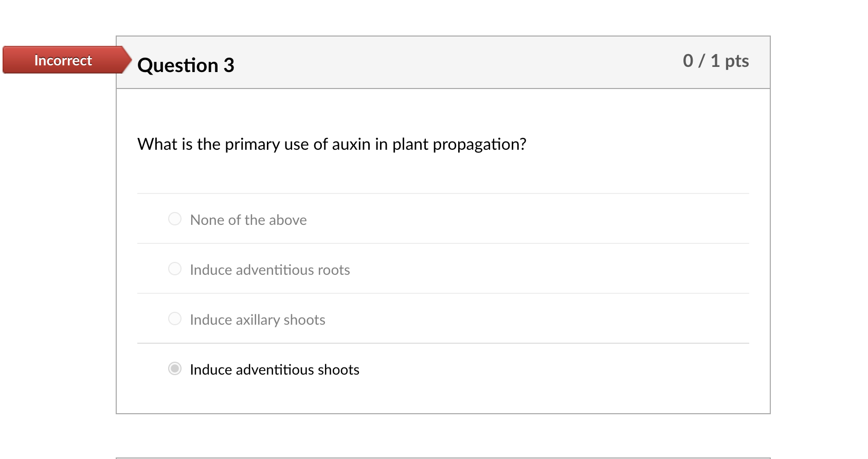The width and height of the screenshot is (868, 459).
Task: Click the "1" possible points digit
Action: [715, 61]
